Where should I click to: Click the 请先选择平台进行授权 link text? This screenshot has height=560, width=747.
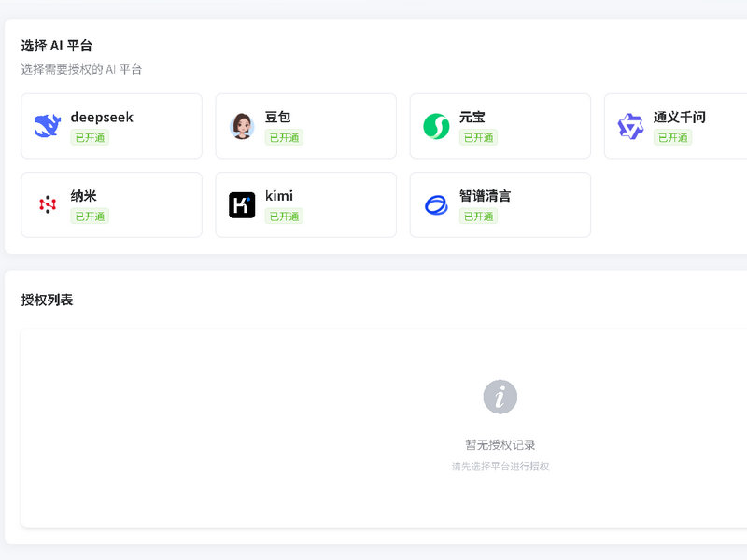click(x=500, y=466)
